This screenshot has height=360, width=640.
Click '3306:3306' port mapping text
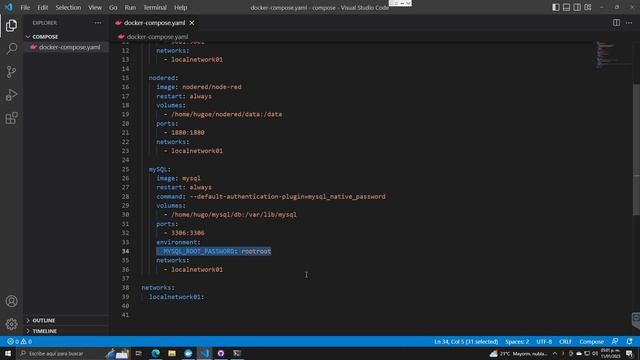pos(188,233)
